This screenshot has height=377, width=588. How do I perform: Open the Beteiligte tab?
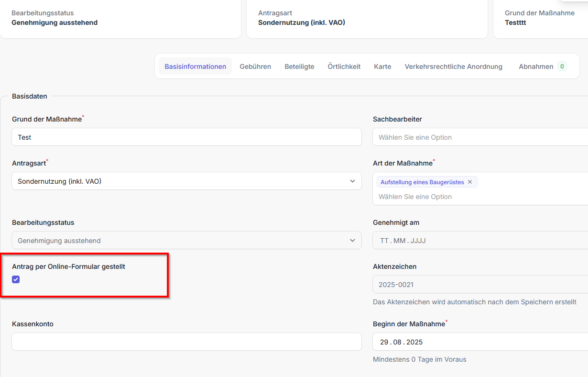pyautogui.click(x=299, y=67)
